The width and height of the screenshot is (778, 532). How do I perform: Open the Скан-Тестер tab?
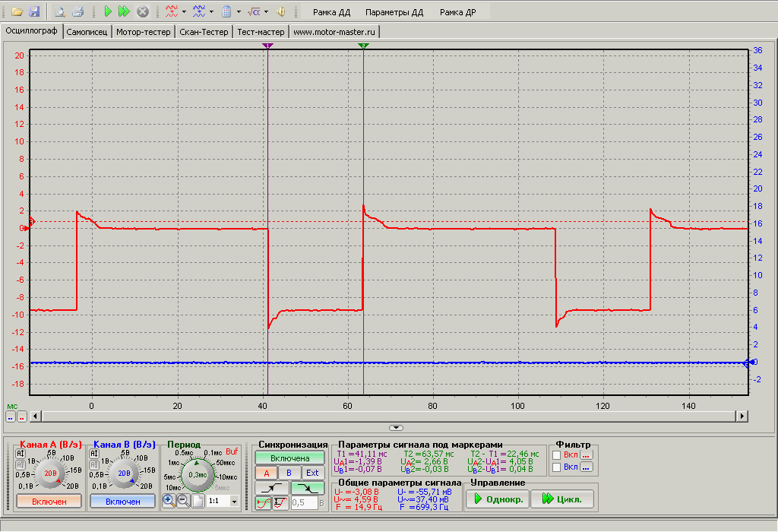[x=204, y=32]
